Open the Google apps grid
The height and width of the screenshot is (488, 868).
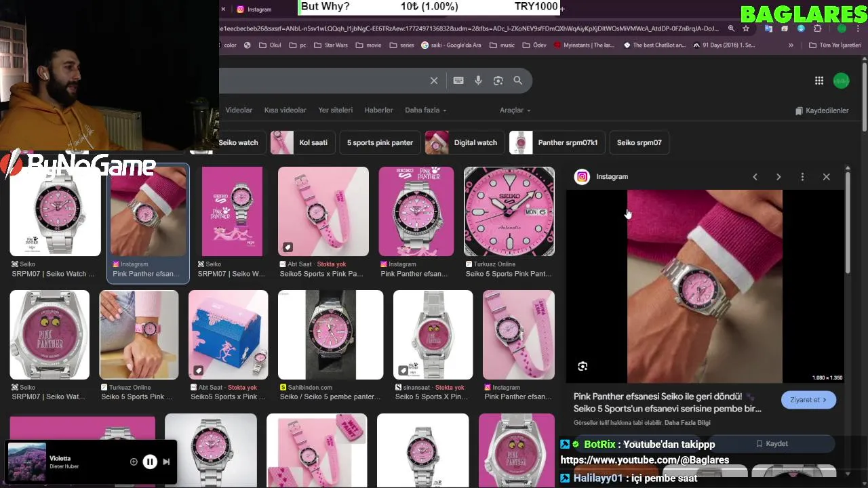819,81
